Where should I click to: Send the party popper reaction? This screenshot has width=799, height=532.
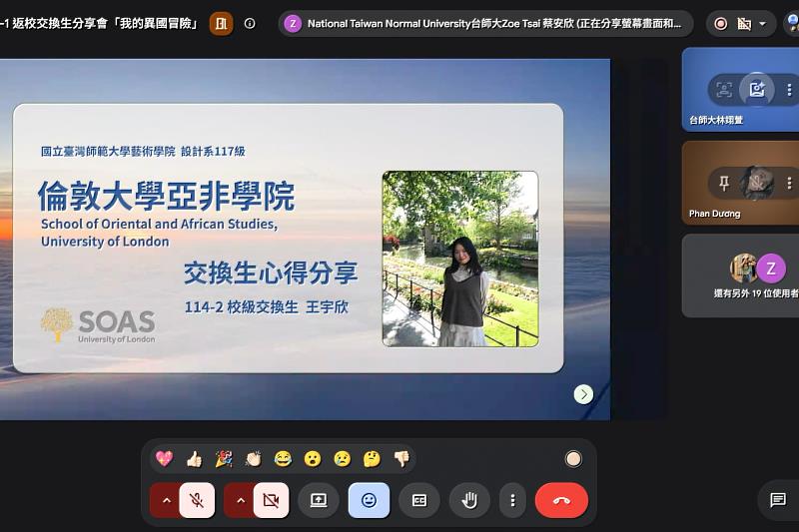point(224,459)
